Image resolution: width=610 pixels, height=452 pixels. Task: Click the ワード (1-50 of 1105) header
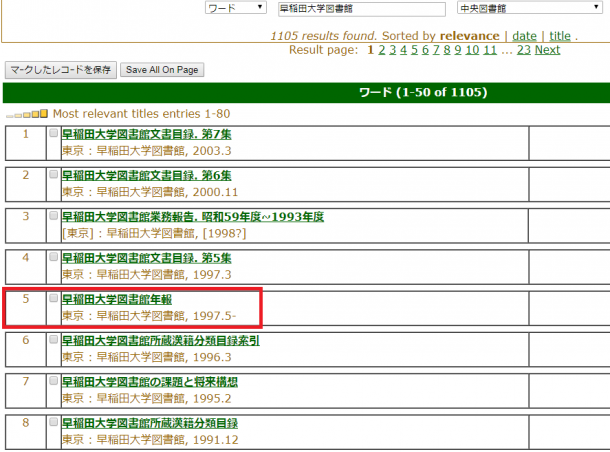coord(423,92)
